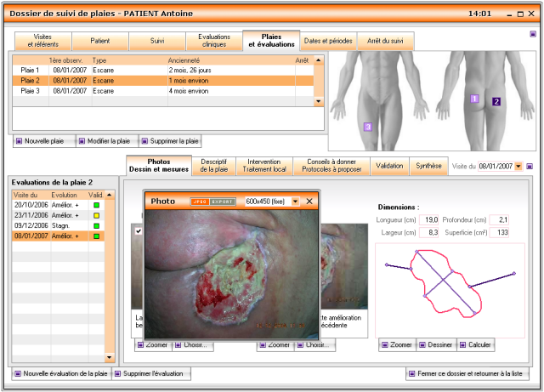Switch to the Synthèse tab
544x392 pixels.
point(428,166)
